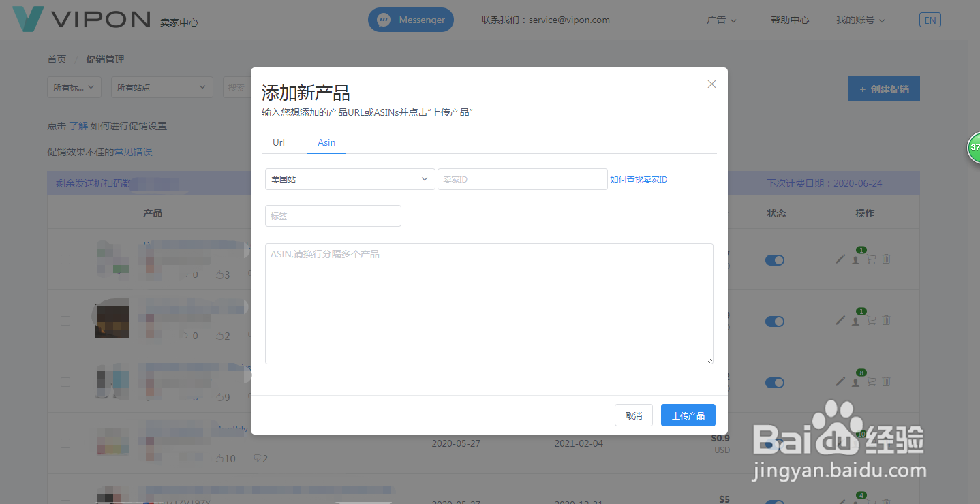Delete the first product via trash icon
Viewport: 980px width, 504px height.
click(x=886, y=259)
